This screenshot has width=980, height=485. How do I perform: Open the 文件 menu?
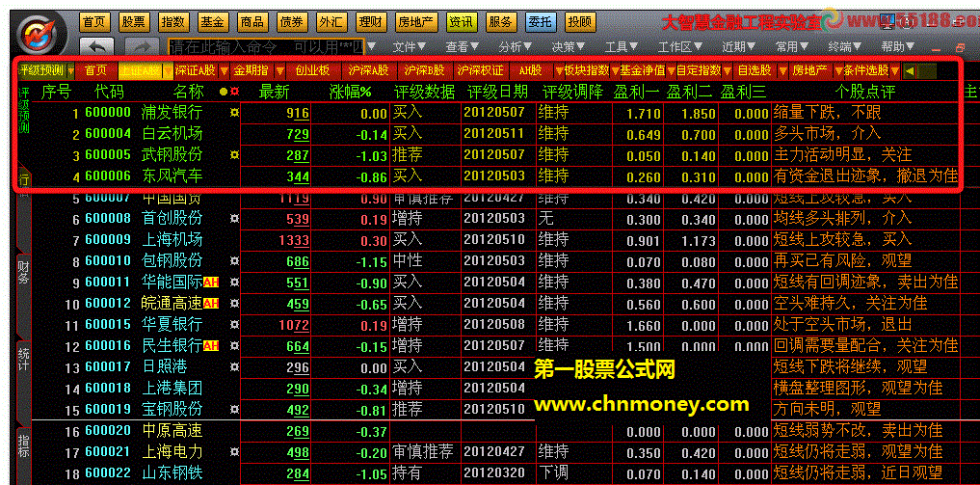[410, 47]
